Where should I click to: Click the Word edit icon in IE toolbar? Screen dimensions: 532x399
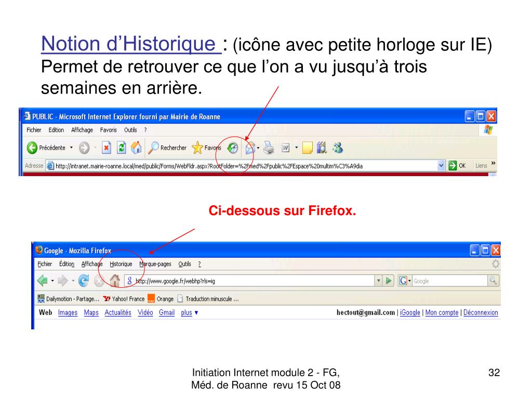(286, 148)
